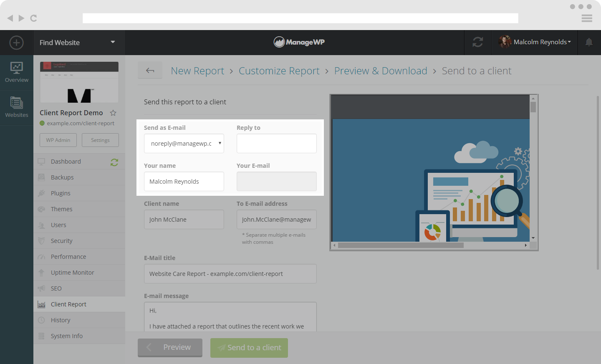This screenshot has width=601, height=364.
Task: Click the sync refresh icon in header
Action: pos(478,42)
